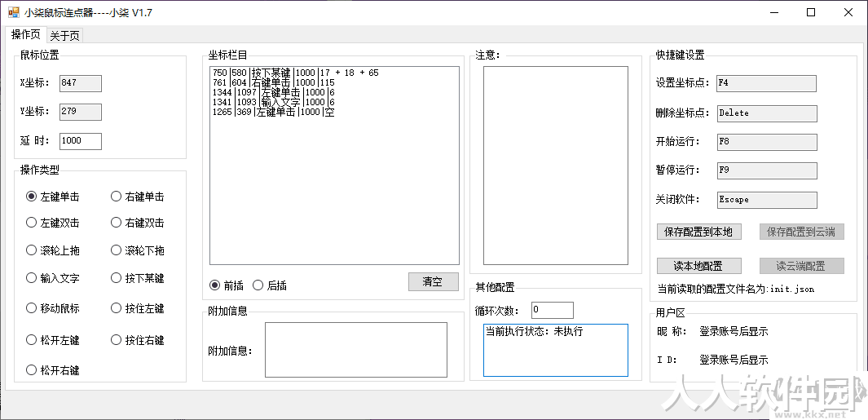Image resolution: width=868 pixels, height=420 pixels.
Task: Select the row 1341|1093|输入文字
Action: click(334, 103)
